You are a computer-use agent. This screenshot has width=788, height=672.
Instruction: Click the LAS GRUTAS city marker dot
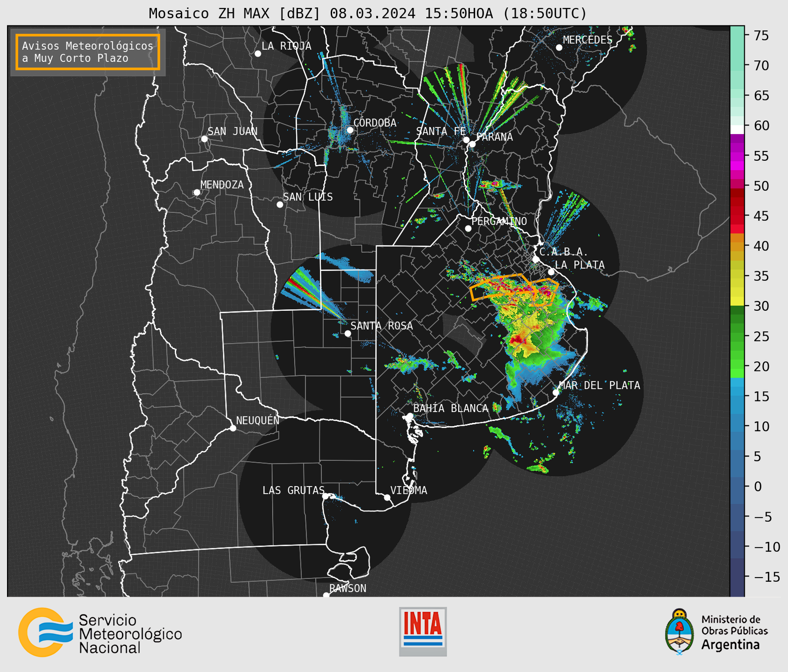pos(326,496)
